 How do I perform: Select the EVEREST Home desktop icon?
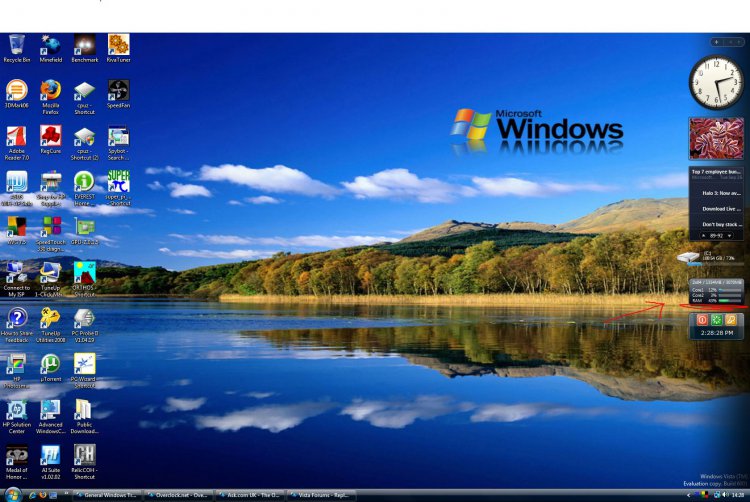[85, 188]
